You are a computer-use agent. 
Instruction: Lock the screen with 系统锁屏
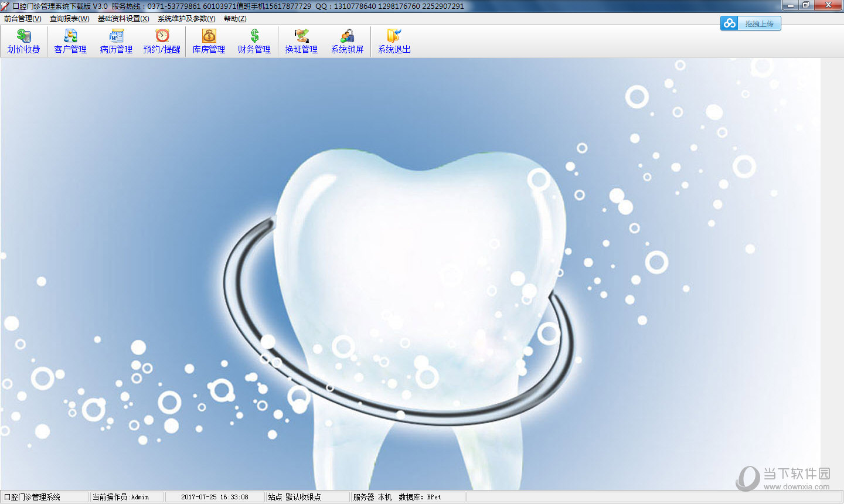click(x=347, y=42)
